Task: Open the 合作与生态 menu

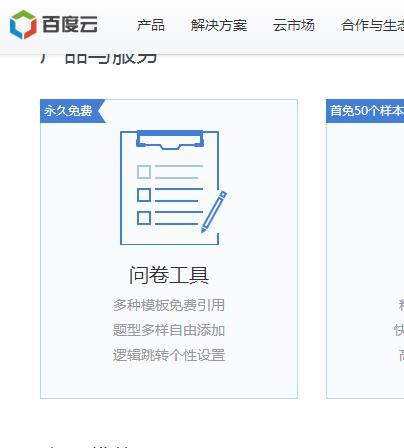Action: tap(372, 25)
